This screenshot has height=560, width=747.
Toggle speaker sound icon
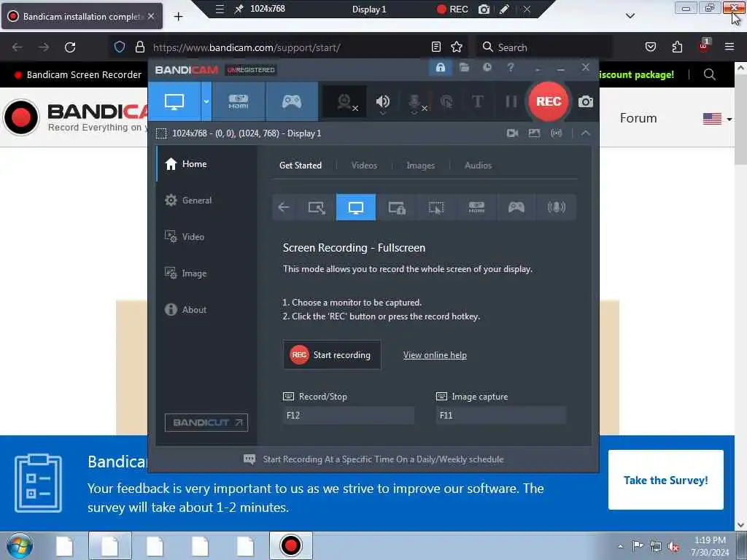pos(382,102)
